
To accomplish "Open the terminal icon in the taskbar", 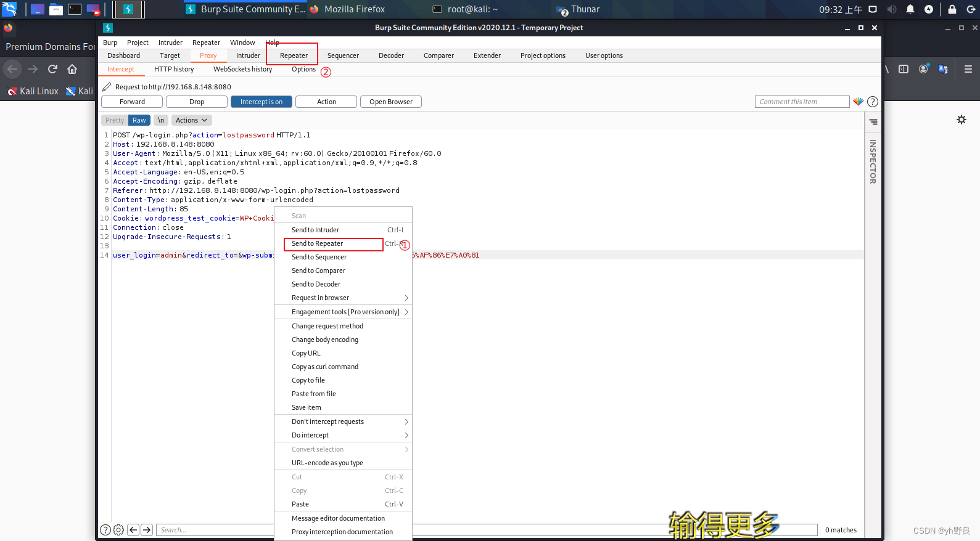I will (x=75, y=9).
